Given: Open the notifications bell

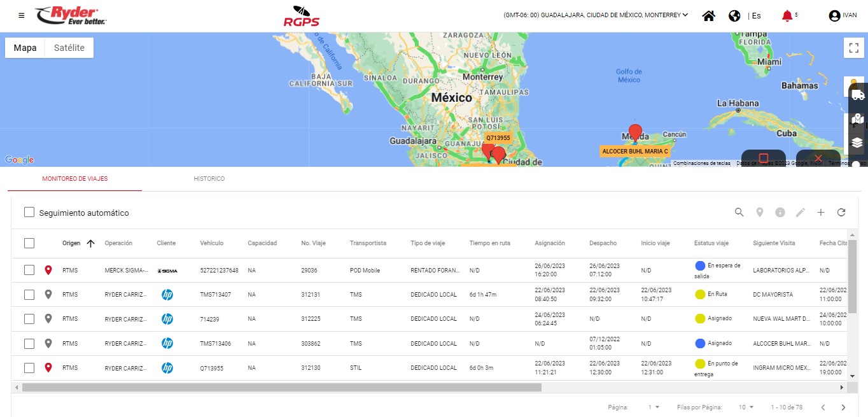Looking at the screenshot, I should [787, 16].
